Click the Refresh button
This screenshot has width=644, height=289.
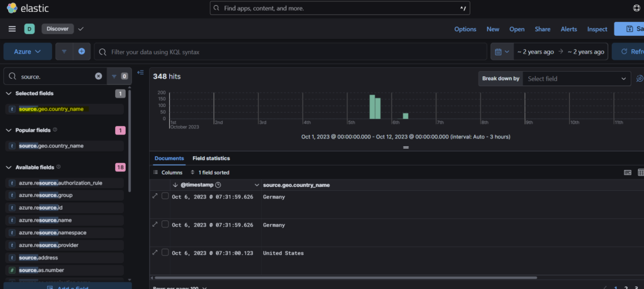[629, 52]
